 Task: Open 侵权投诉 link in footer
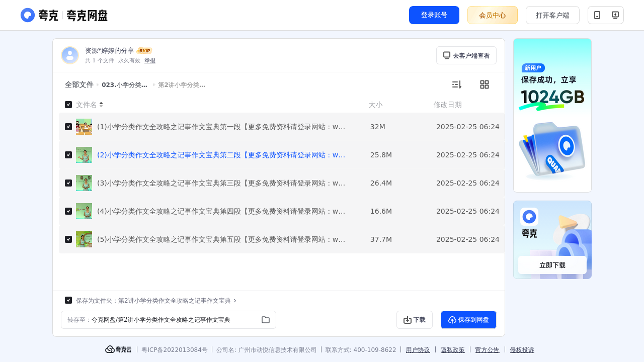click(x=522, y=350)
